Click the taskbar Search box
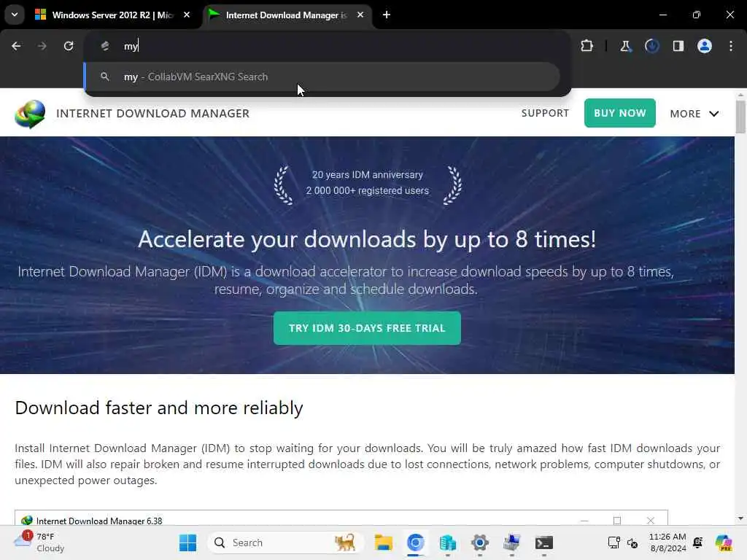 (x=286, y=542)
